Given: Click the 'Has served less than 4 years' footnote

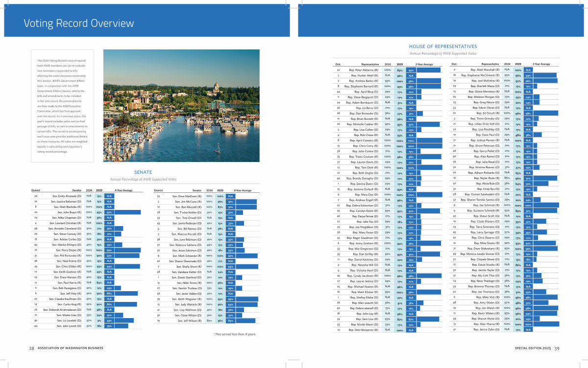Looking at the screenshot, I should click(x=236, y=334).
